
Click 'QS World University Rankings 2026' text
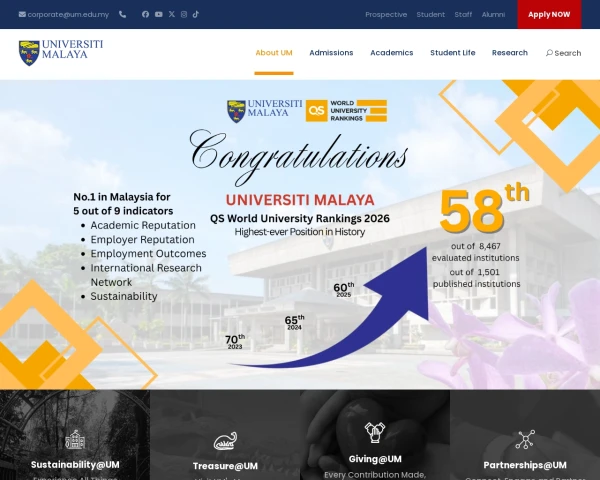coord(300,219)
